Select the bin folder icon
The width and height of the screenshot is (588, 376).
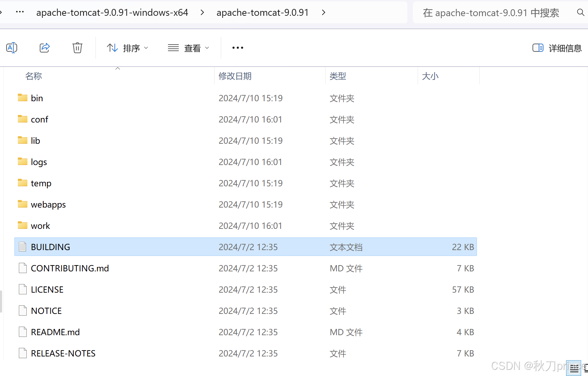(23, 98)
